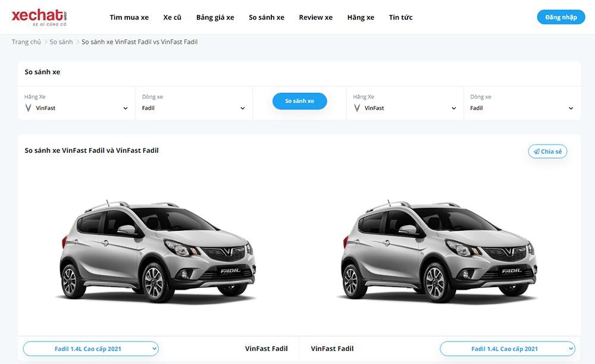Image resolution: width=595 pixels, height=364 pixels.
Task: Open the So sánh breadcrumb link
Action: 61,42
